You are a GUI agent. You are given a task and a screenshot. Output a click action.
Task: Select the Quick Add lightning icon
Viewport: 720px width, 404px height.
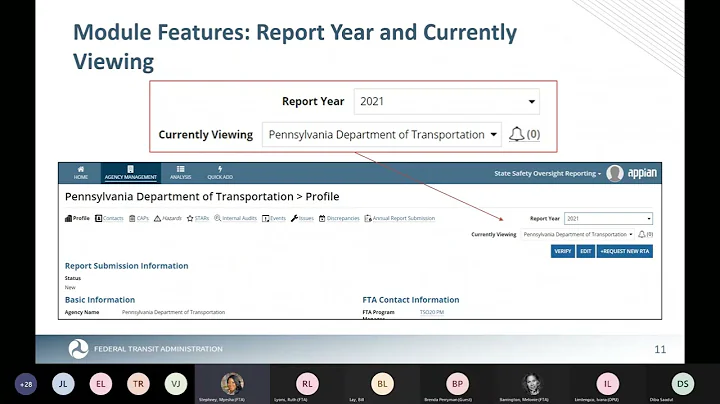pyautogui.click(x=220, y=169)
